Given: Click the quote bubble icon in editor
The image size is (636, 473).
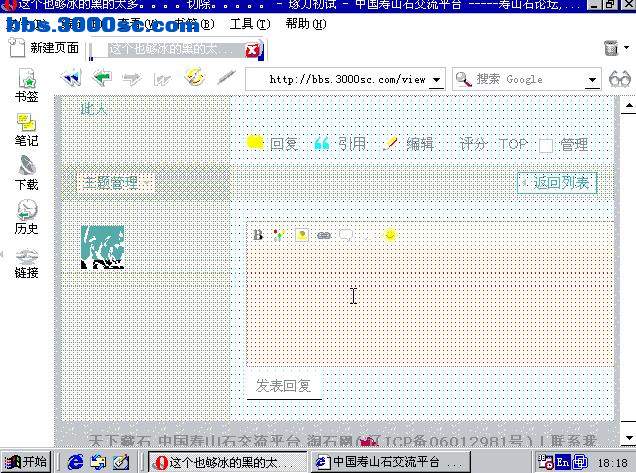Looking at the screenshot, I should tap(346, 234).
